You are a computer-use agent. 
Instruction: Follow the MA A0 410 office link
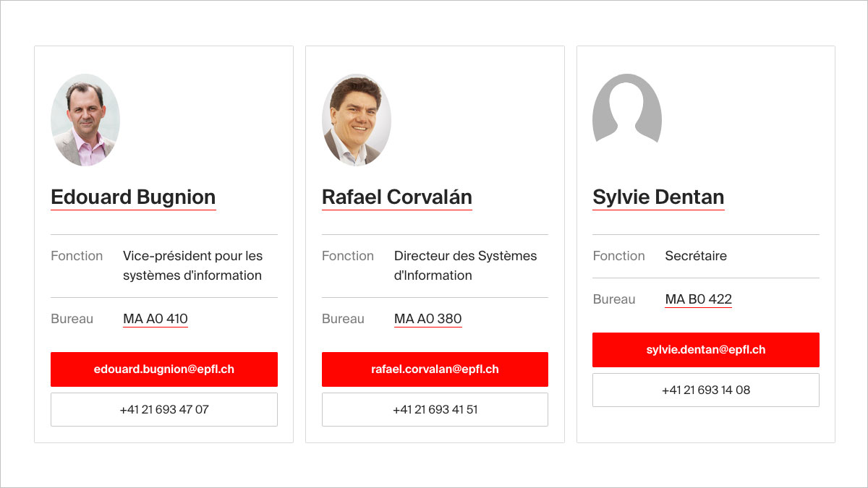156,319
